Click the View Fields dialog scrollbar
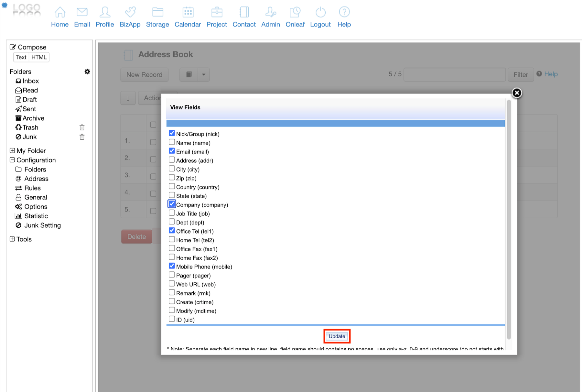Viewport: 582px width, 392px height. tap(509, 220)
